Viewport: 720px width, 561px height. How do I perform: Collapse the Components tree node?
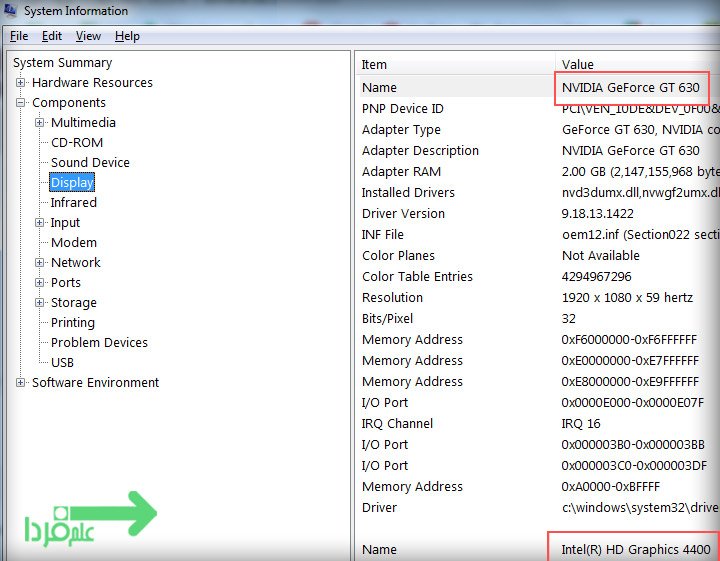tap(21, 103)
